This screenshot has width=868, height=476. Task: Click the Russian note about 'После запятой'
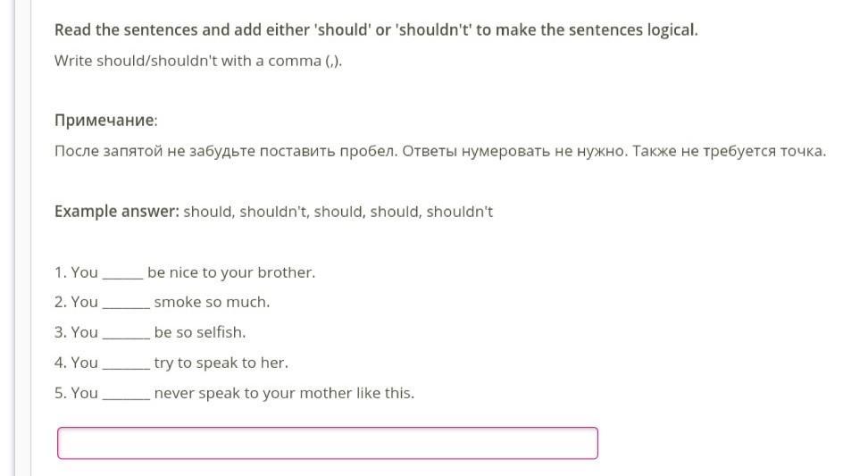coord(439,150)
